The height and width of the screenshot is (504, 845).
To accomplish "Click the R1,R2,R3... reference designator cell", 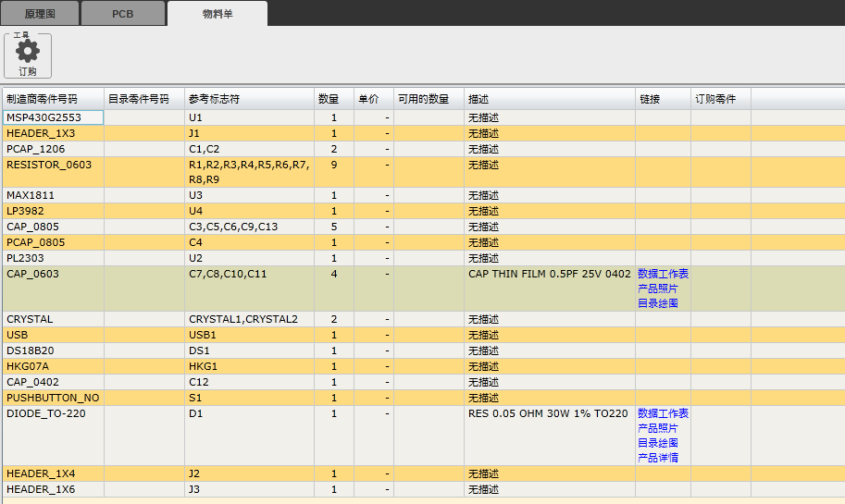I will [x=250, y=172].
